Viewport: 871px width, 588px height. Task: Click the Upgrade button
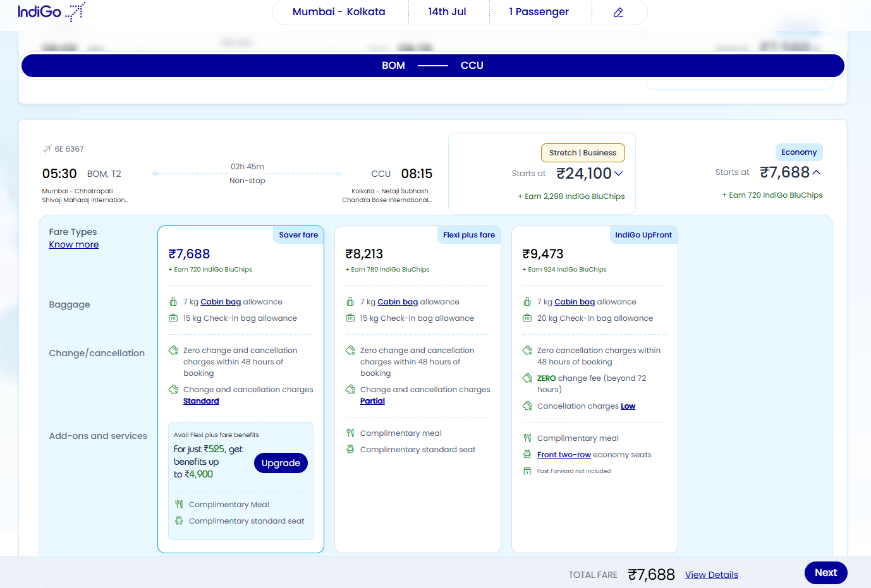pos(281,463)
